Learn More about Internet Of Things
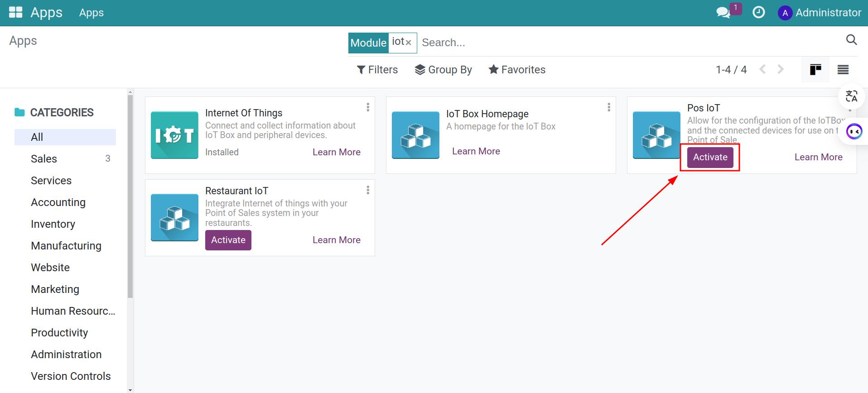This screenshot has height=393, width=868. (x=337, y=152)
